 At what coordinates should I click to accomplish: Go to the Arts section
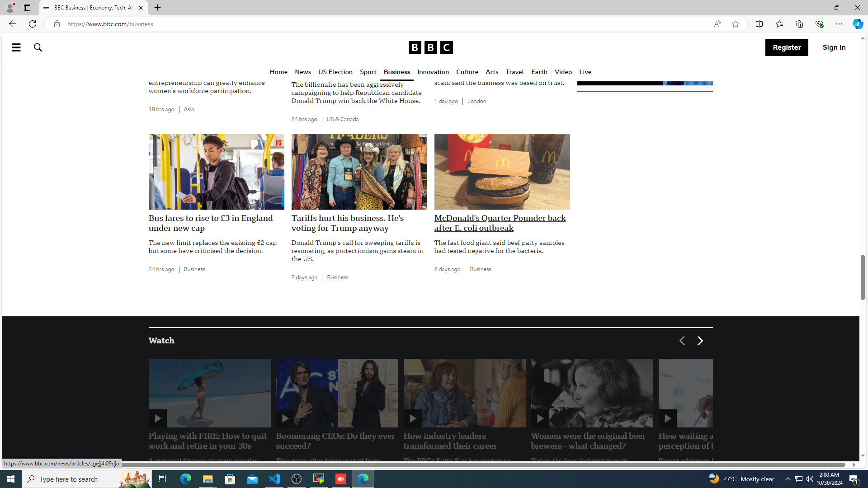point(492,72)
